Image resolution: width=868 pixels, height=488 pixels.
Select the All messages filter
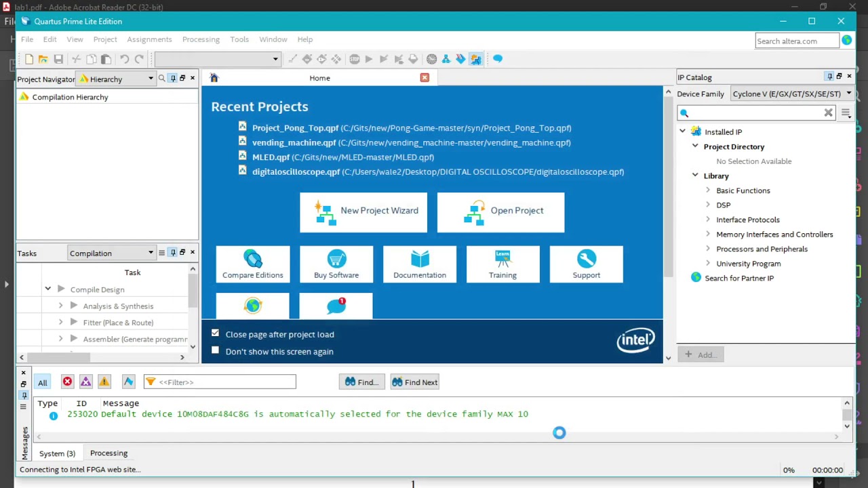[43, 383]
